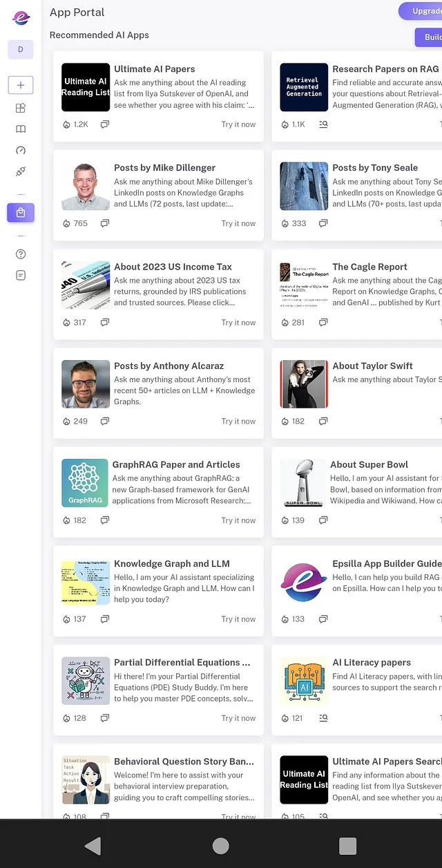Click flame icon on Ultimate AI Papers card
This screenshot has height=868, width=442.
(66, 124)
